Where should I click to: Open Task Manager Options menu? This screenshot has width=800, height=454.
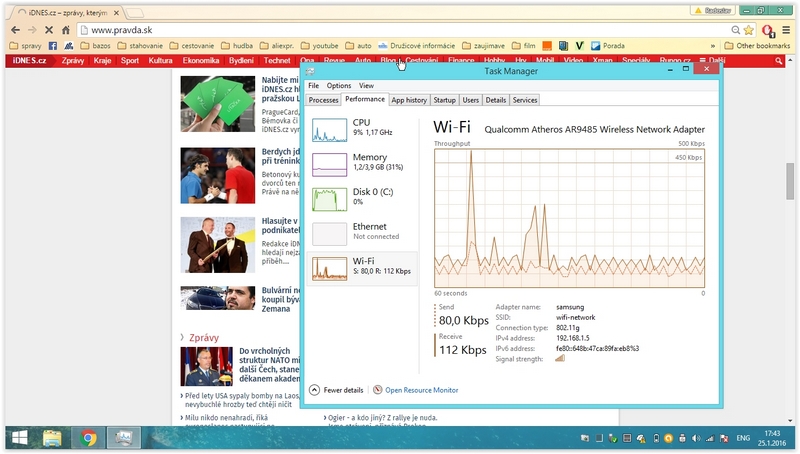[x=339, y=86]
